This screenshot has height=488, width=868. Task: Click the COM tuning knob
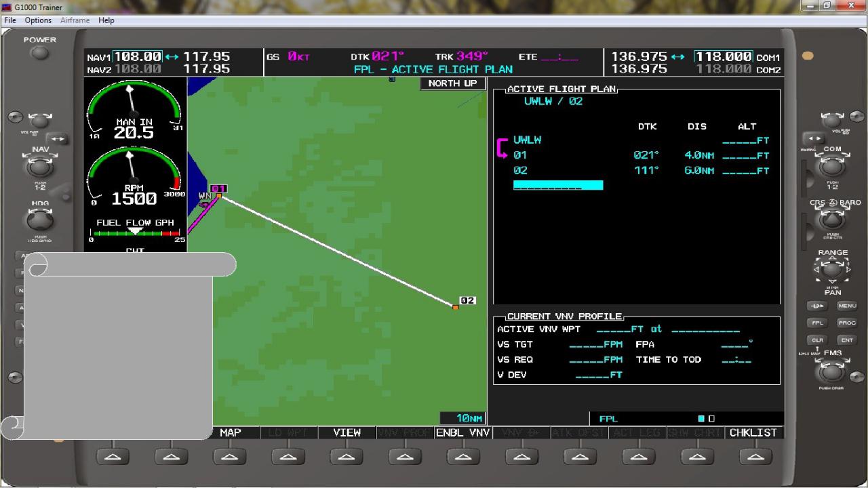pyautogui.click(x=832, y=166)
